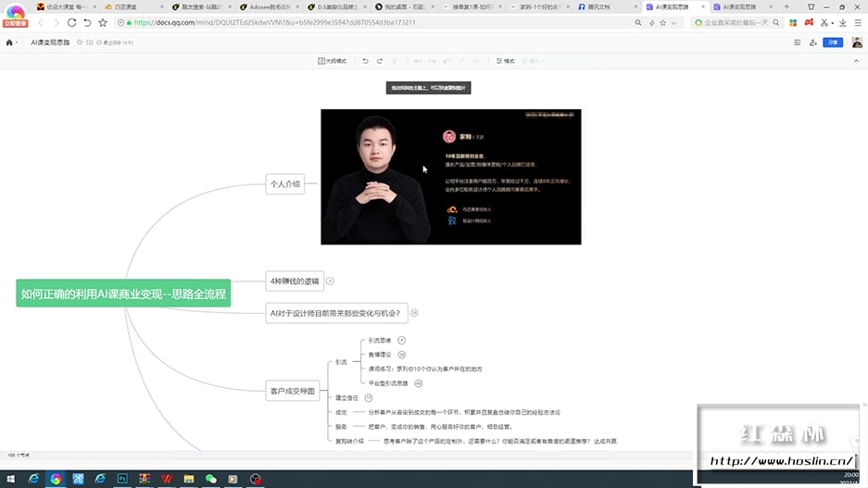Expand children circle after the AI对于设计师 node
Image resolution: width=868 pixels, height=488 pixels.
[x=414, y=313]
